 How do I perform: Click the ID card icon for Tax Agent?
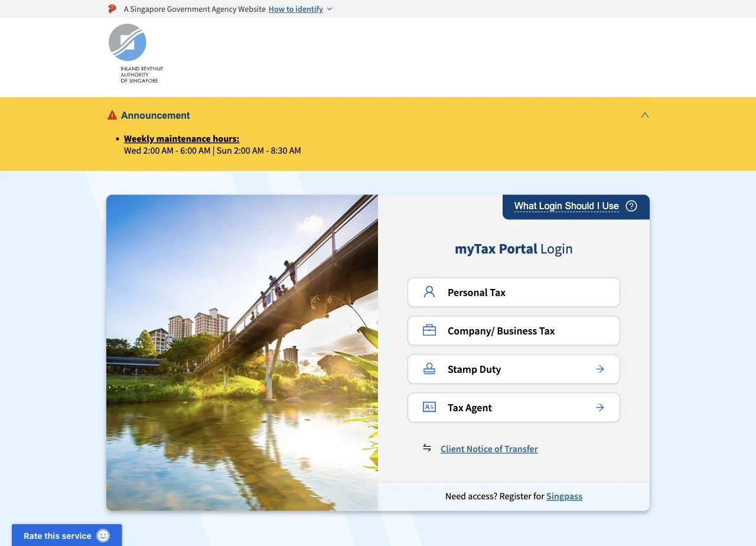429,407
